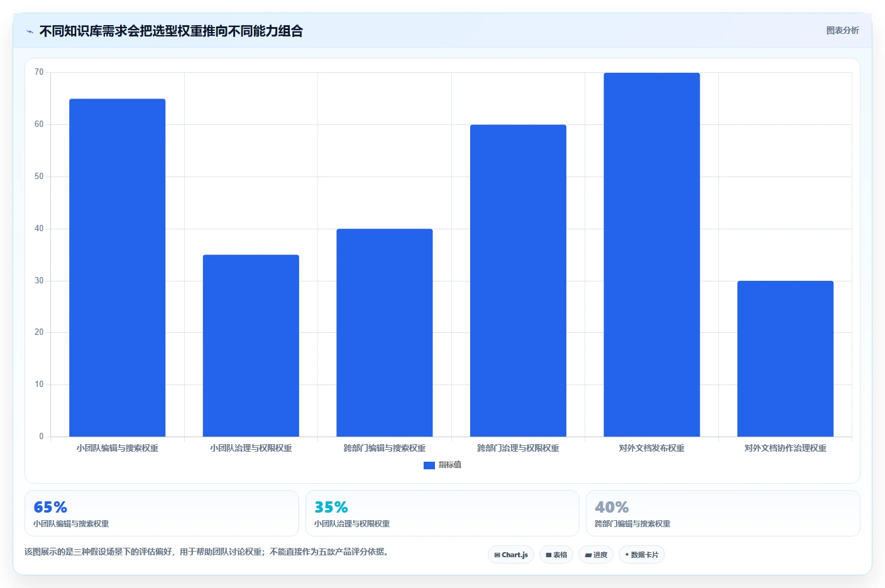Click the 图表分析 label in header
This screenshot has height=588, width=885.
point(842,30)
